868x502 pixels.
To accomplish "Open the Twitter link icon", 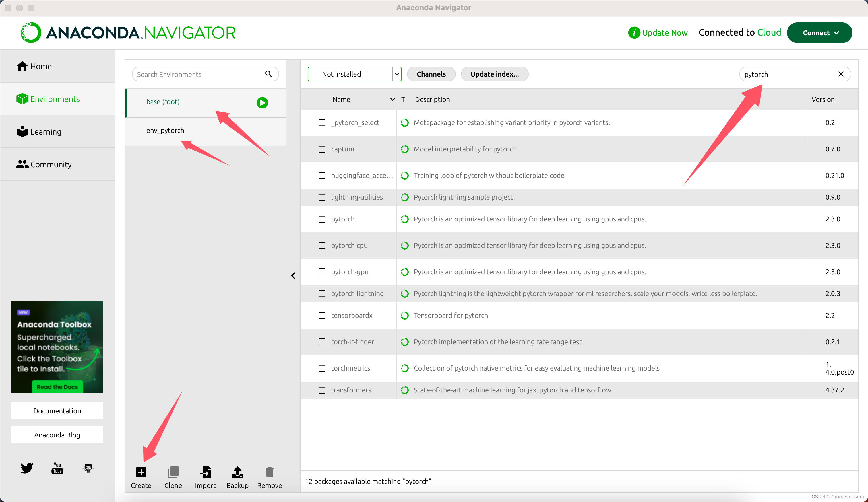I will coord(26,468).
